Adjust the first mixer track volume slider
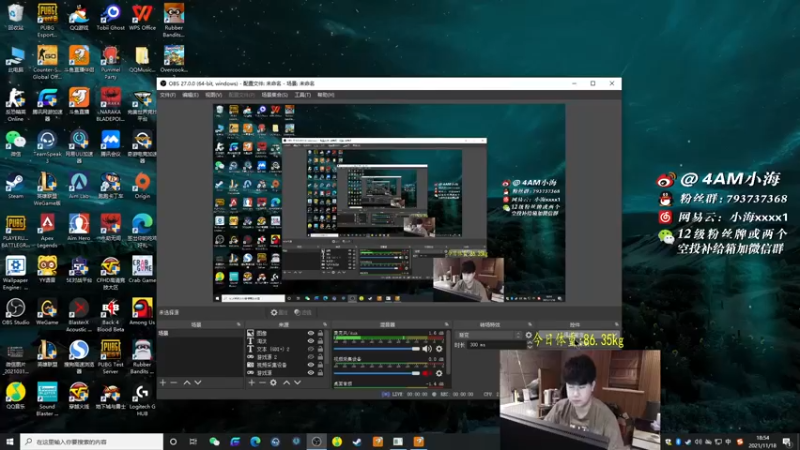800x450 pixels. [377, 349]
